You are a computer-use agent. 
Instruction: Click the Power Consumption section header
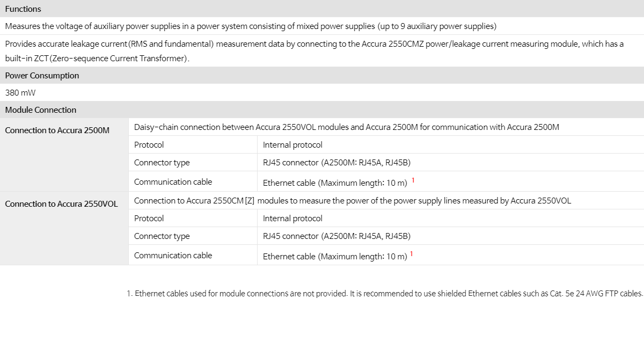point(322,75)
